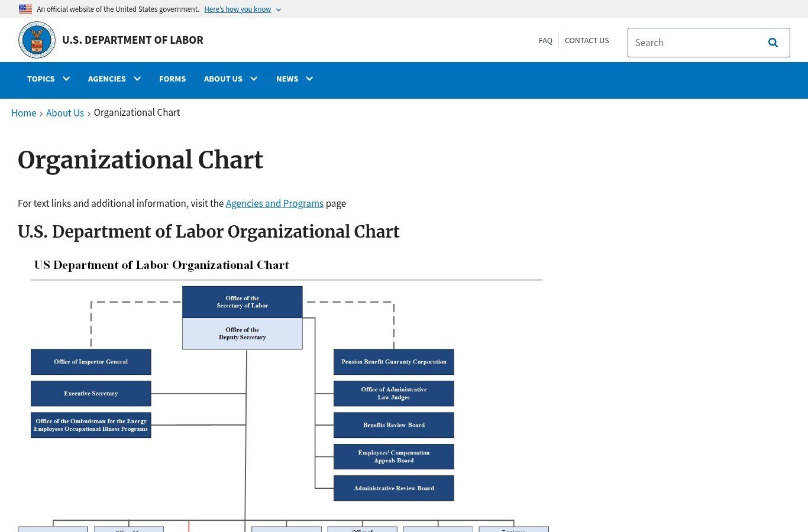This screenshot has height=532, width=808.
Task: Click Benefits Review Board chart box
Action: coord(394,425)
